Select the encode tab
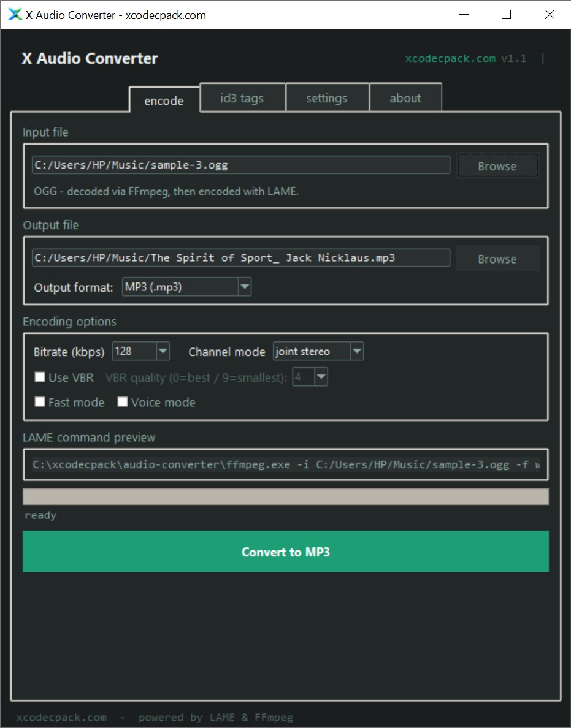This screenshot has width=571, height=728. tap(164, 101)
